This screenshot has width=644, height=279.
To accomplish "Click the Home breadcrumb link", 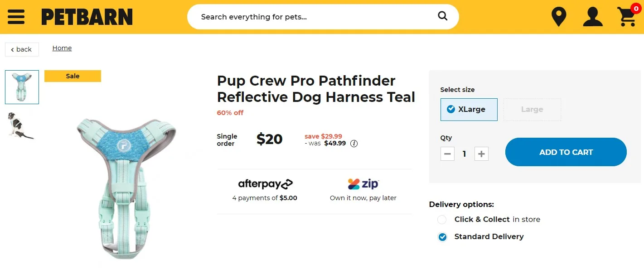I will (x=62, y=48).
